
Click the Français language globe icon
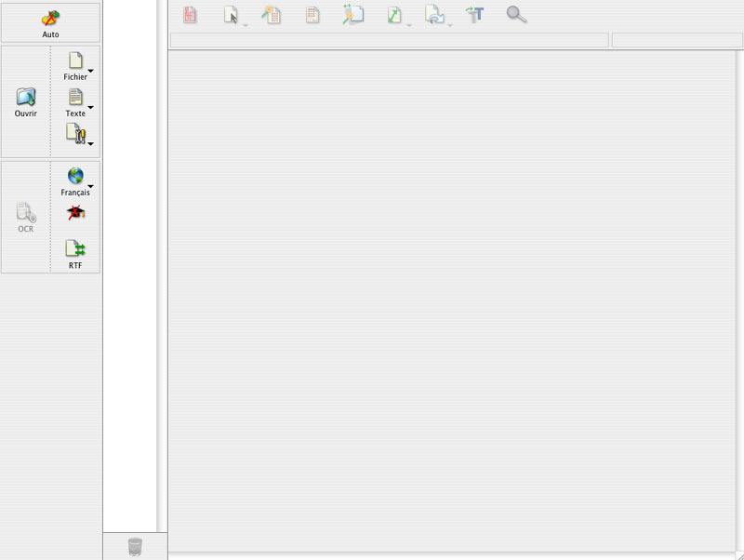[75, 176]
